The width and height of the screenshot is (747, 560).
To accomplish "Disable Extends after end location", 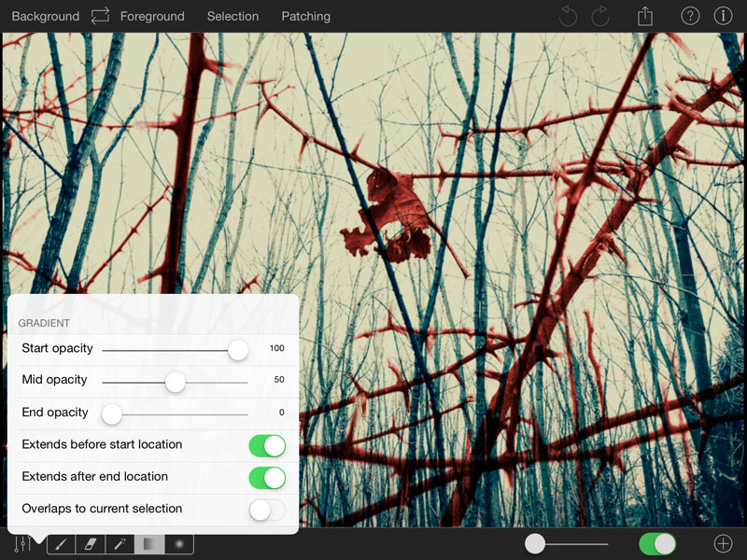I will [x=267, y=478].
